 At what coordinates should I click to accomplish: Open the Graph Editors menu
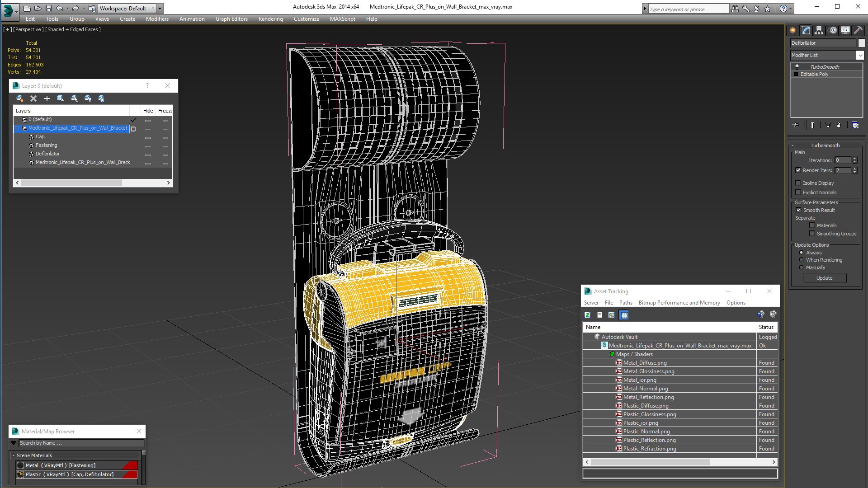click(231, 19)
